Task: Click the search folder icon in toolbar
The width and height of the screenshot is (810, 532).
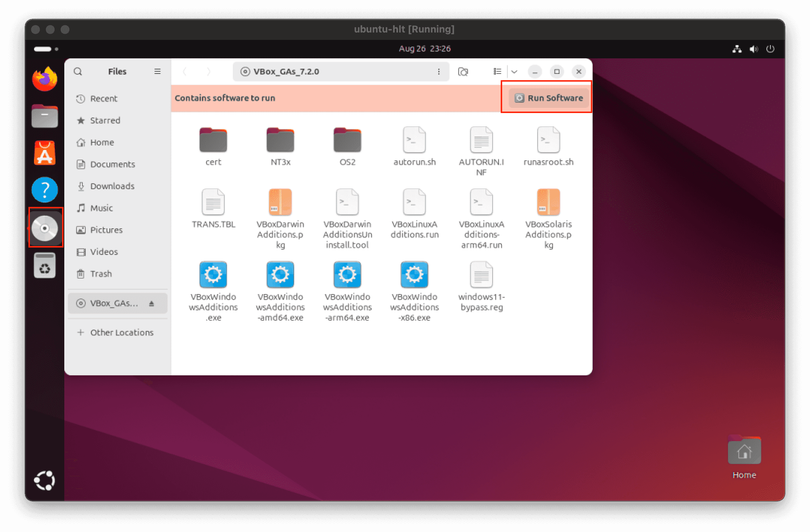Action: pyautogui.click(x=463, y=71)
